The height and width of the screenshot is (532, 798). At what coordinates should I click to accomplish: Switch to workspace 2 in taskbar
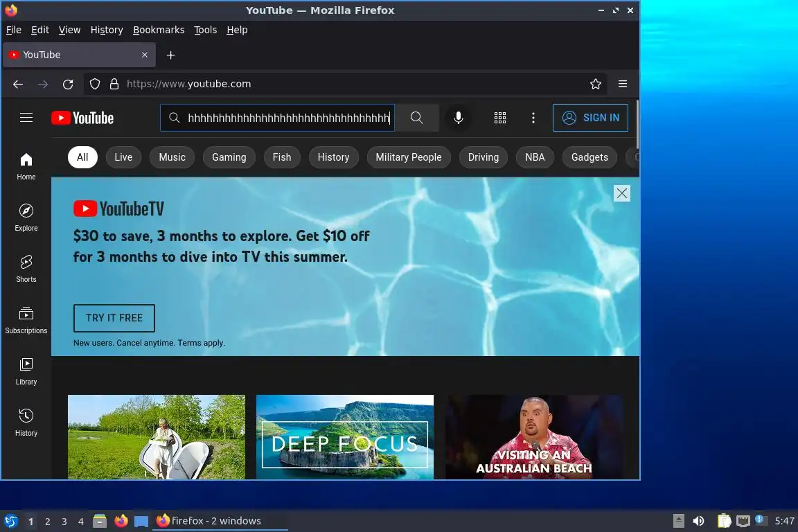point(47,522)
